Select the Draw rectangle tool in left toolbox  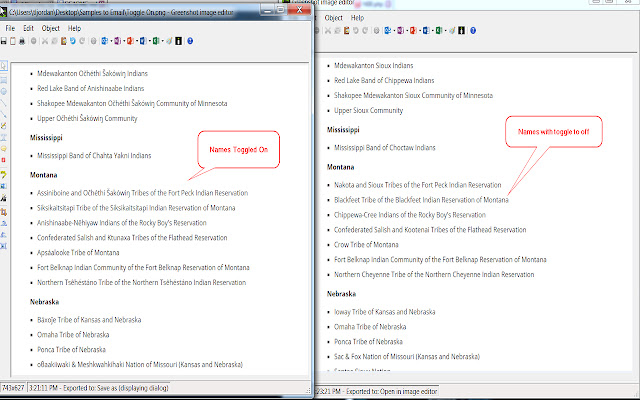4,80
